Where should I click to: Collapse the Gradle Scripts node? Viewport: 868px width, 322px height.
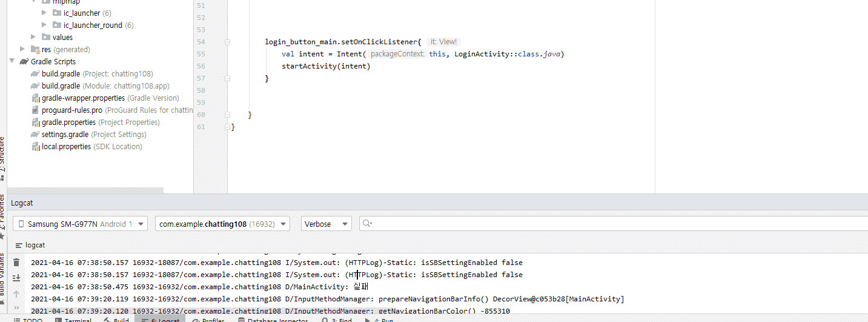[12, 61]
